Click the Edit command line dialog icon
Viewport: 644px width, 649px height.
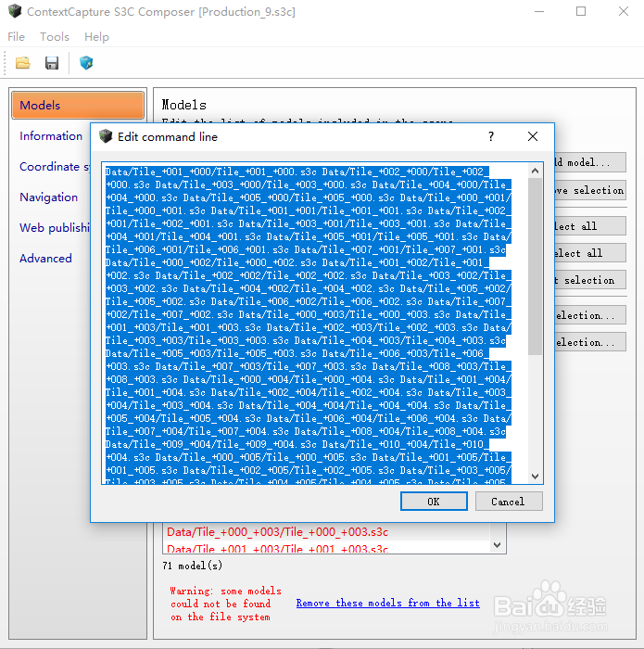[x=106, y=136]
